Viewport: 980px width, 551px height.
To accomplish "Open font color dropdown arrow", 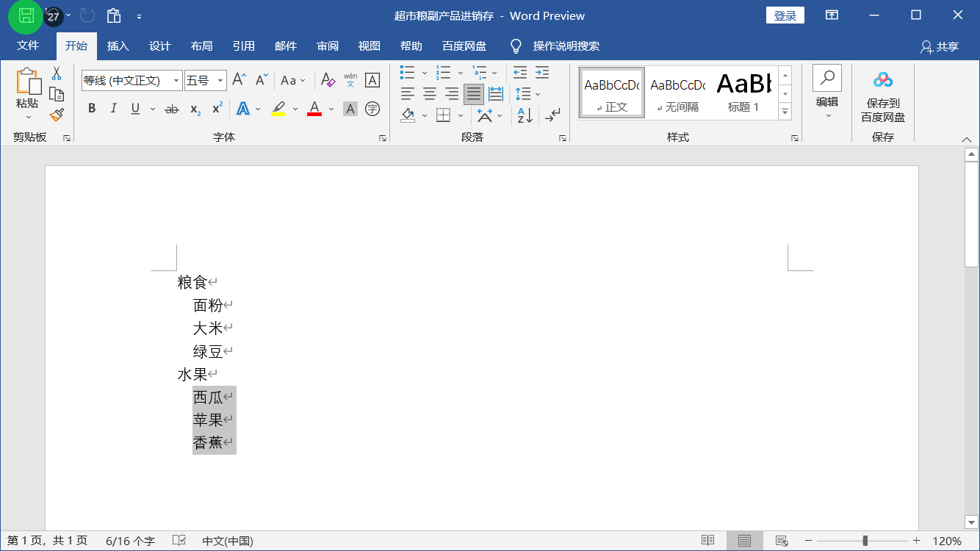I will click(331, 109).
